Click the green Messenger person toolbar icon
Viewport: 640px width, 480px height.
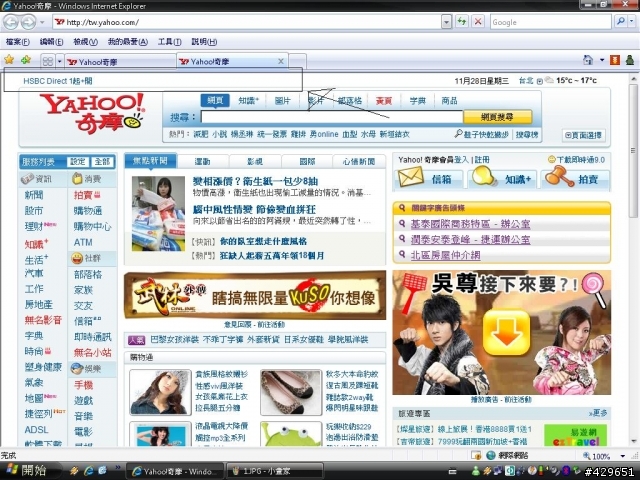tap(630, 60)
